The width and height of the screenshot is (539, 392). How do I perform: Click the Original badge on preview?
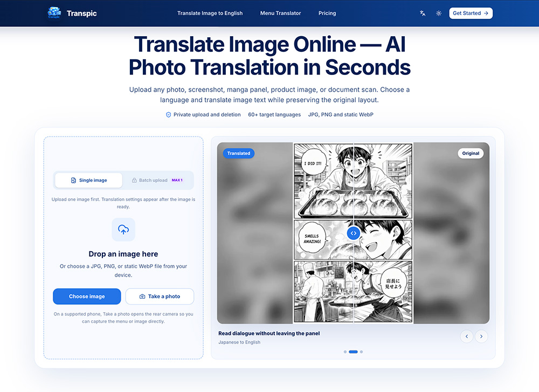tap(471, 153)
